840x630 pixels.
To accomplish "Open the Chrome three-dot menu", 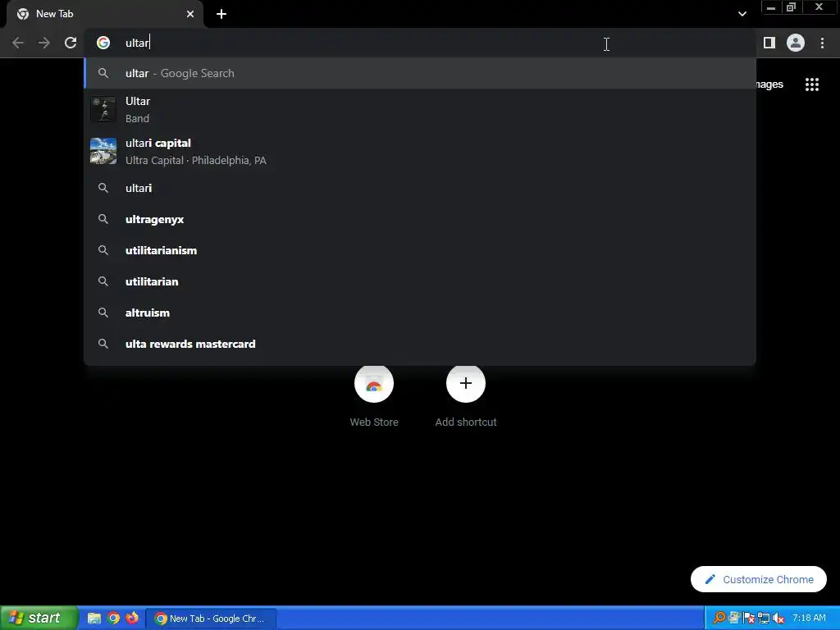I will pos(822,43).
